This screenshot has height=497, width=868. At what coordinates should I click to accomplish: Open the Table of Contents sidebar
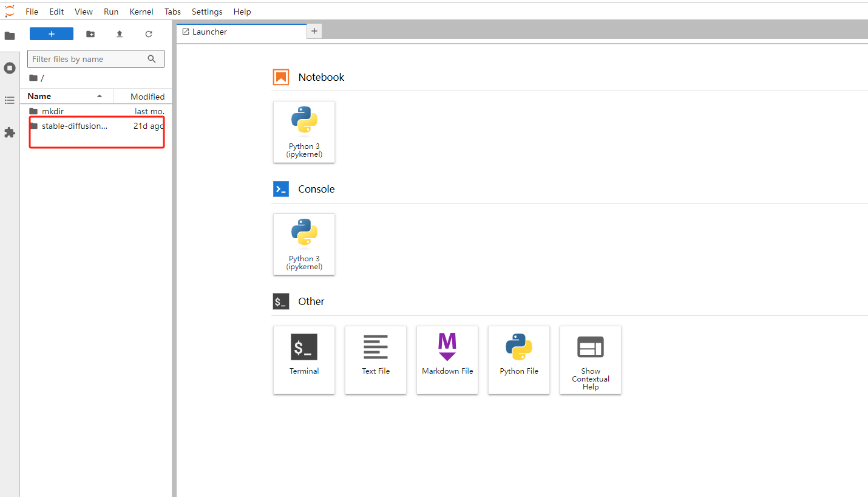[x=10, y=100]
